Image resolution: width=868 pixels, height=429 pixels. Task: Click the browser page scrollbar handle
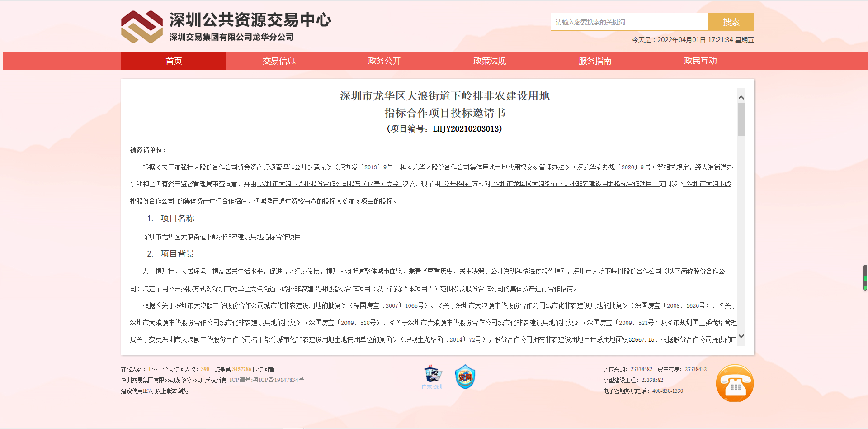tap(865, 277)
